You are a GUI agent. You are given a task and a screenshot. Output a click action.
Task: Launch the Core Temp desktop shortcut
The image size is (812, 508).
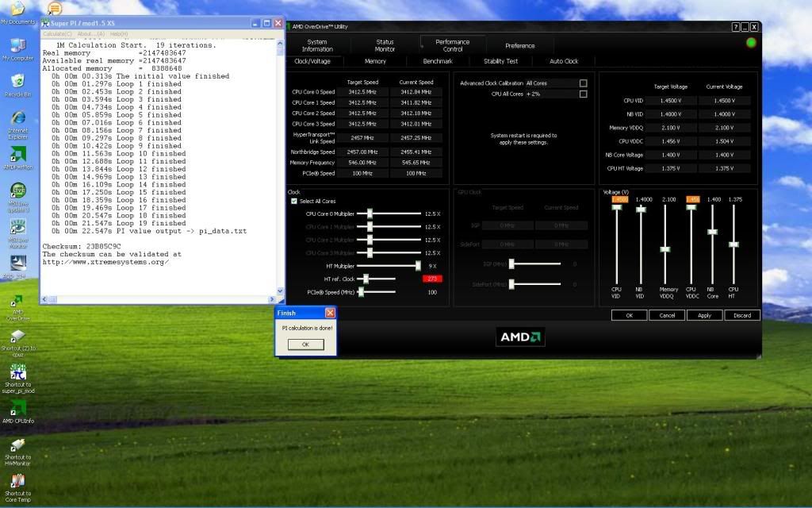17,488
